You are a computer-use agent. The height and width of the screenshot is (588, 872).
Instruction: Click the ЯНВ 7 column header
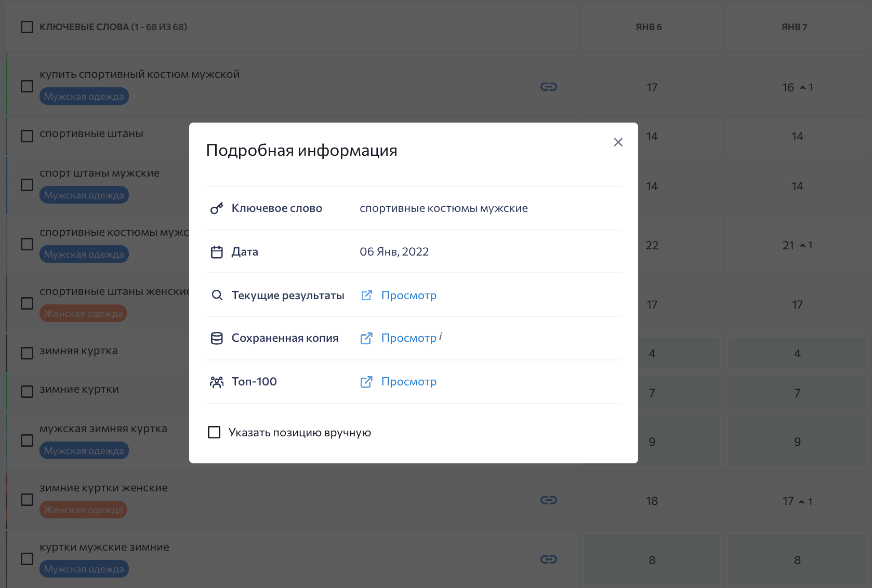(794, 27)
